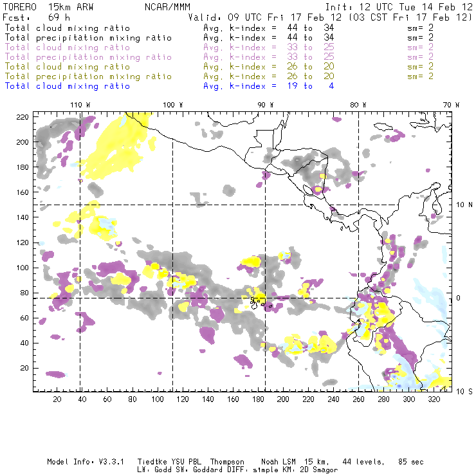Select the "80 W" longitude label

coord(358,105)
